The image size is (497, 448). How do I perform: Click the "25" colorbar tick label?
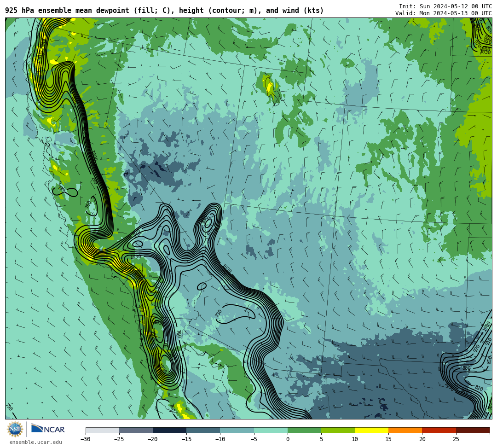tap(456, 439)
